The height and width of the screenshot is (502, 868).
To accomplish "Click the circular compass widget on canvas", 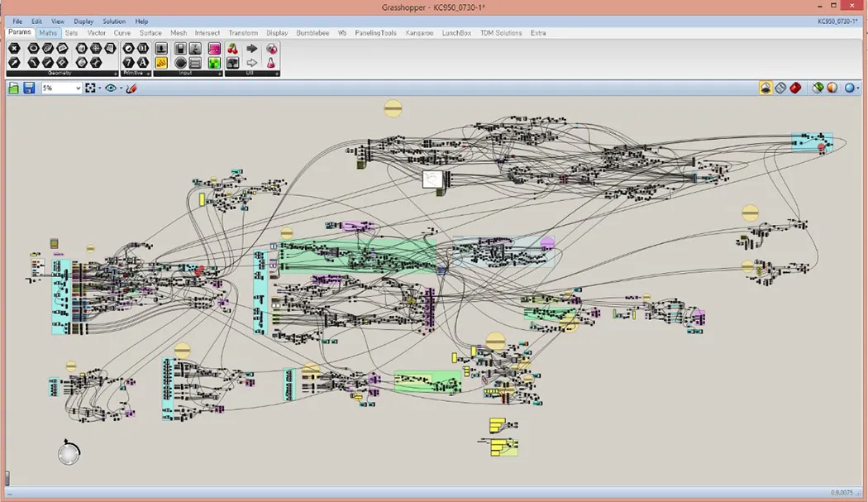I will coord(69,452).
